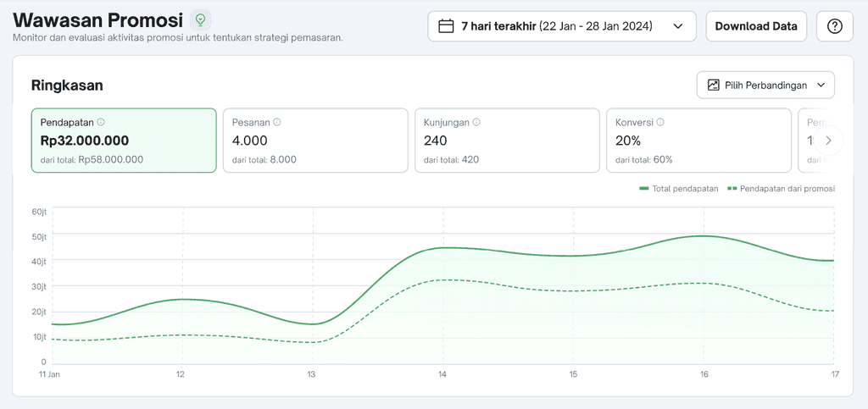Click the Download Data button
868x409 pixels.
pos(756,26)
